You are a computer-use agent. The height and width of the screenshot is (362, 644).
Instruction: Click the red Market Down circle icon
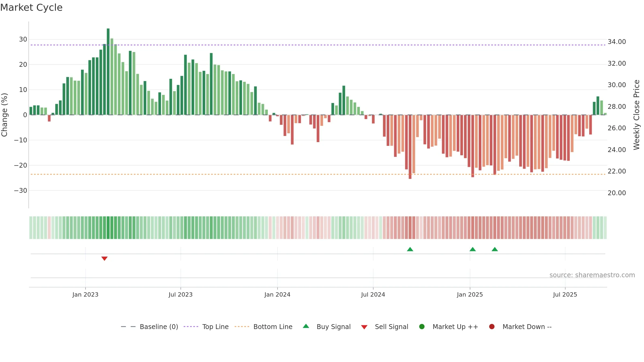pos(492,327)
